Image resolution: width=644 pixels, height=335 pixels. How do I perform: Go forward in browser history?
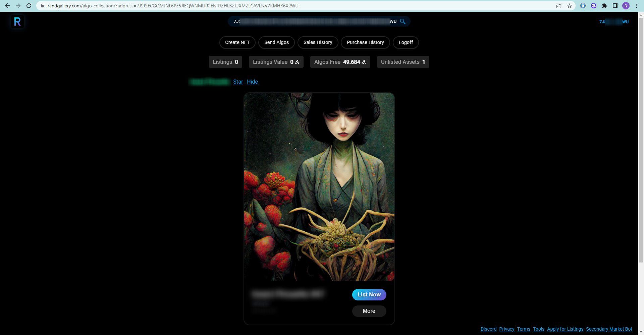tap(18, 6)
